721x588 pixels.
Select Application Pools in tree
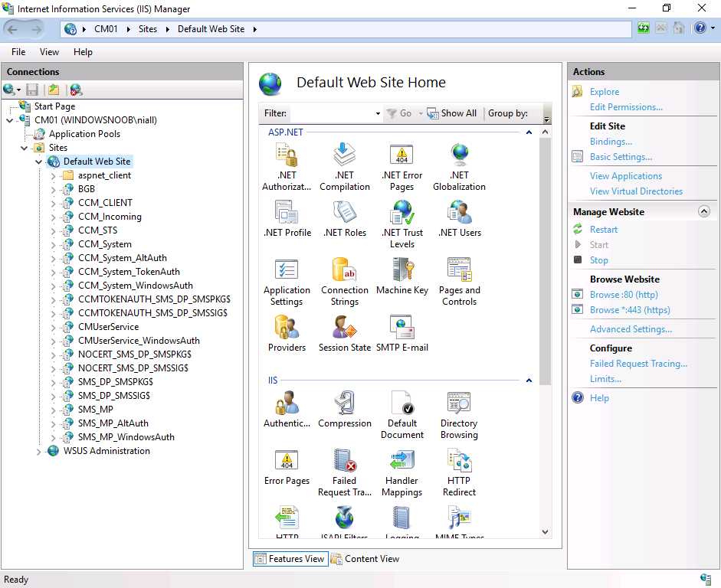pos(84,134)
